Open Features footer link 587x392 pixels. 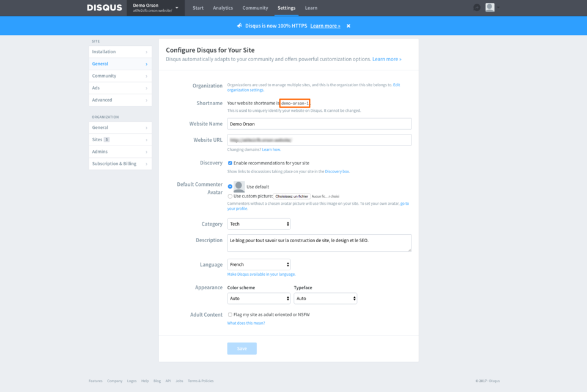click(x=95, y=381)
